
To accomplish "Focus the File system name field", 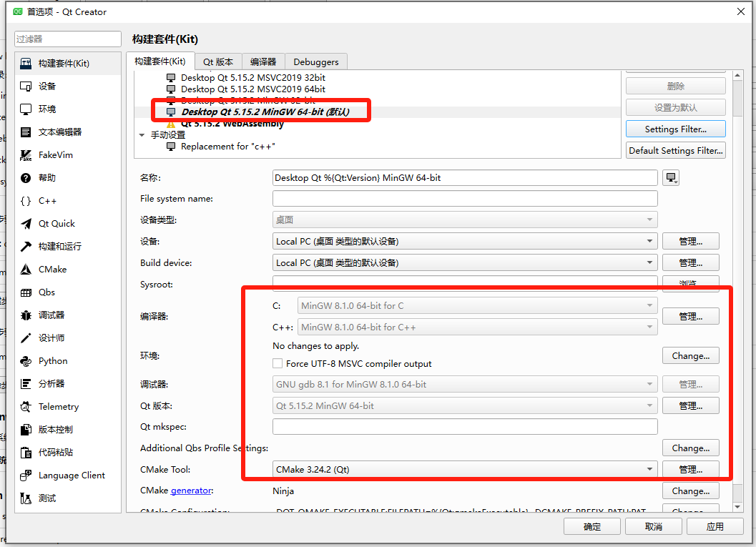I will [465, 199].
